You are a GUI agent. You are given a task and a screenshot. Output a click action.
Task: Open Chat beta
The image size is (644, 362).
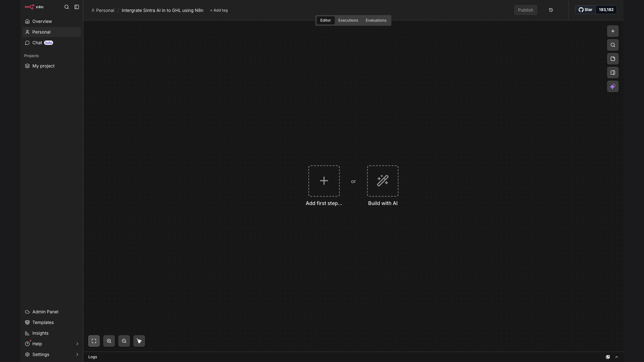[x=52, y=43]
